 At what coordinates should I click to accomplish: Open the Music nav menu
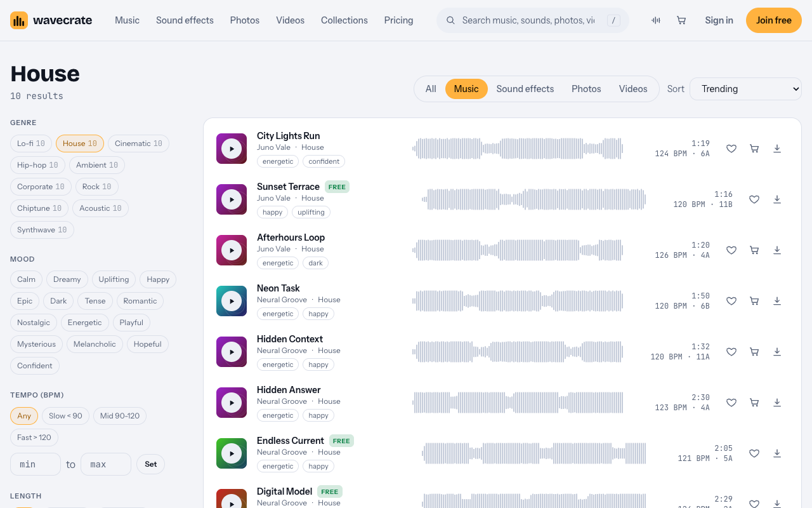[127, 20]
